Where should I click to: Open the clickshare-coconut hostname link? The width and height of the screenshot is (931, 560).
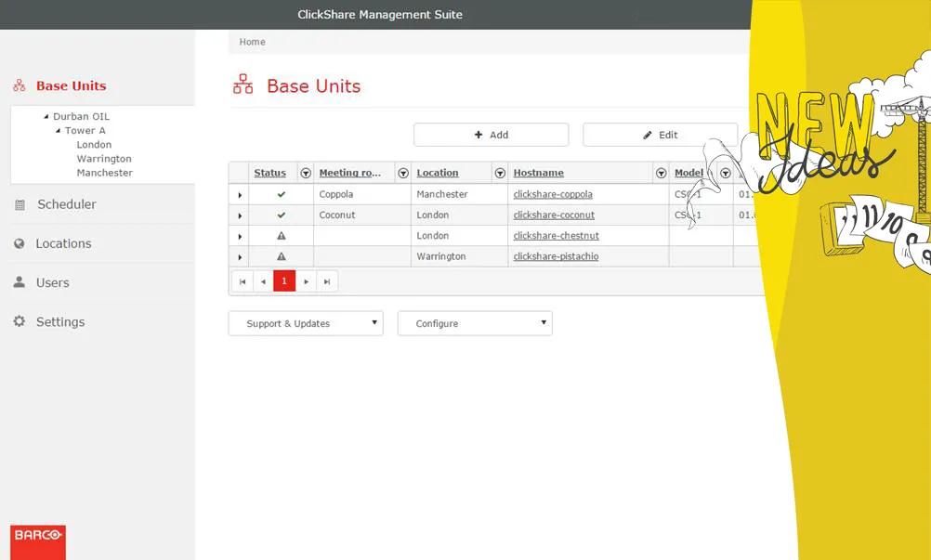(554, 215)
